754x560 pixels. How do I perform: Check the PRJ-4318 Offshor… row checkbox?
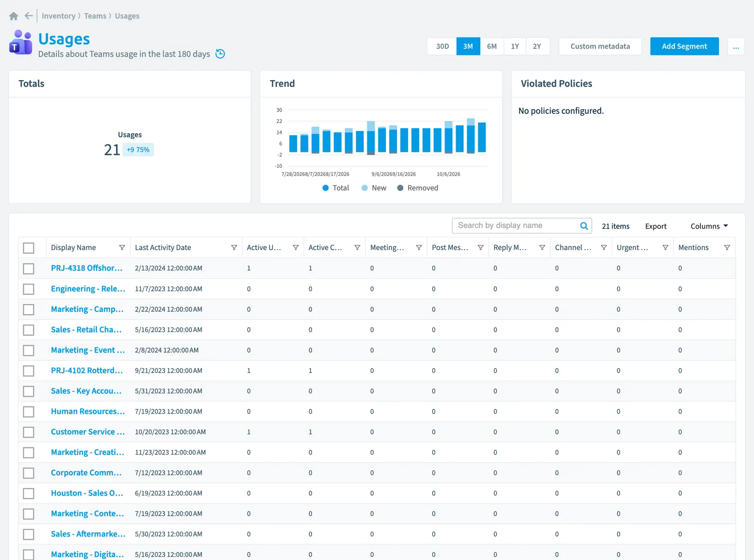[x=29, y=268]
